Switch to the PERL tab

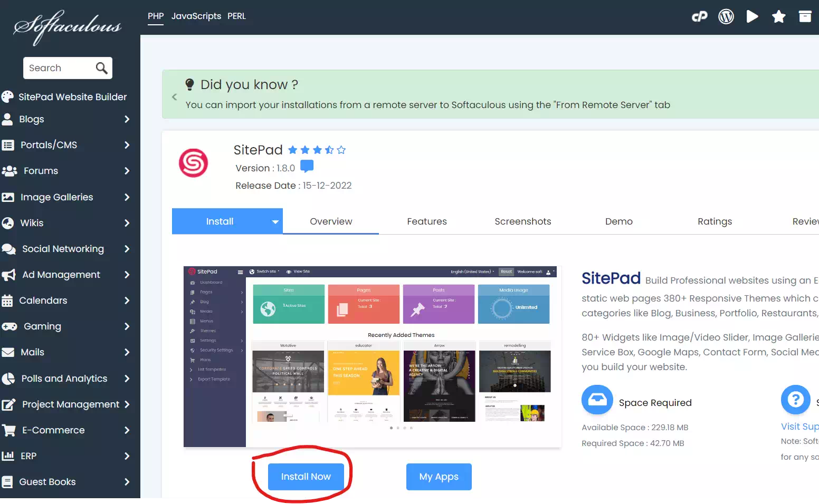pyautogui.click(x=236, y=16)
